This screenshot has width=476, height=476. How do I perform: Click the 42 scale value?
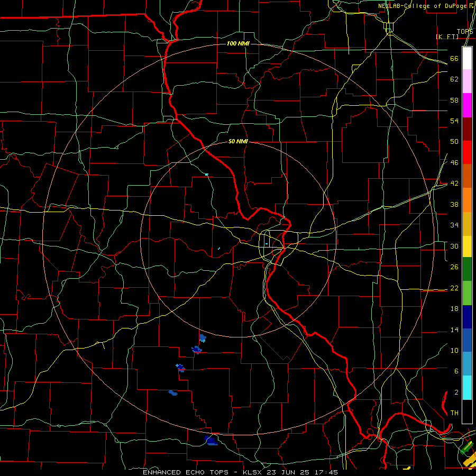tap(454, 184)
